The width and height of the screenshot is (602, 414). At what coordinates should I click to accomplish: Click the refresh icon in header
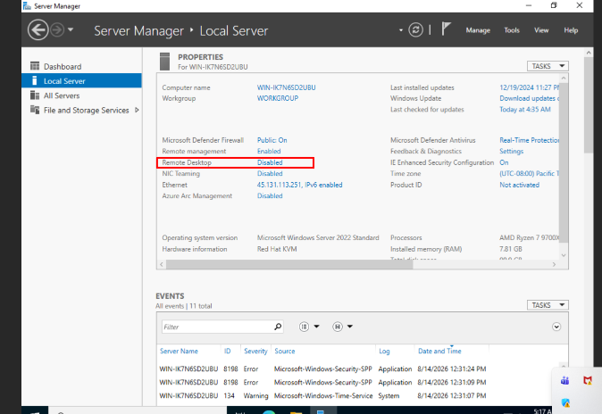(415, 30)
